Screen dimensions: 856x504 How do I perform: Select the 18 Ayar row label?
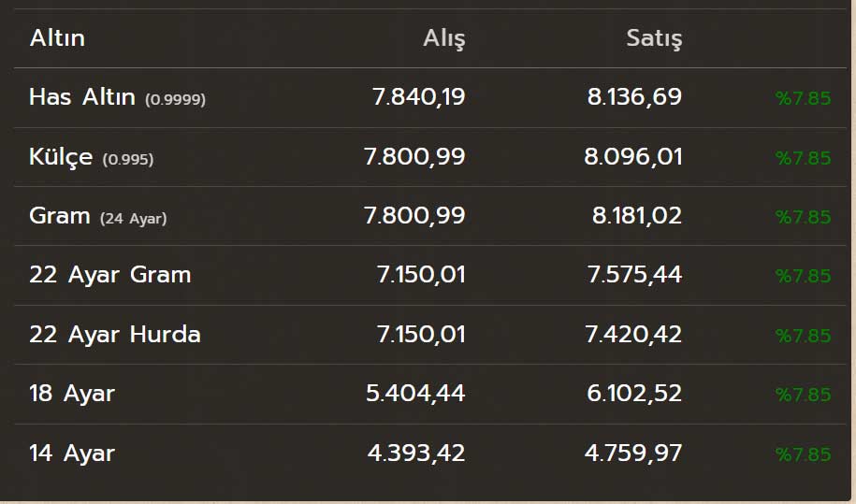pos(71,394)
